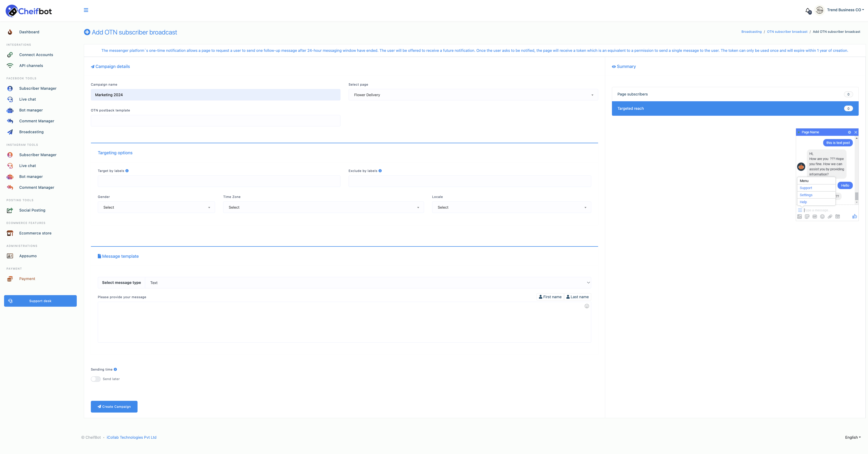
Task: Click the Targeted reach summary row
Action: click(x=735, y=109)
